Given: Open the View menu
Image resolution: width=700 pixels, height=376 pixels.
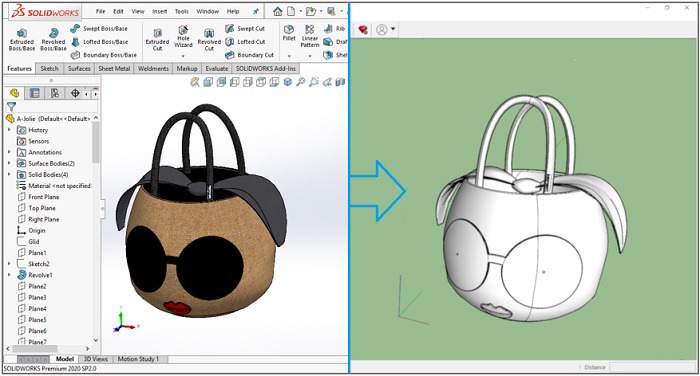Looking at the screenshot, I should pos(138,12).
